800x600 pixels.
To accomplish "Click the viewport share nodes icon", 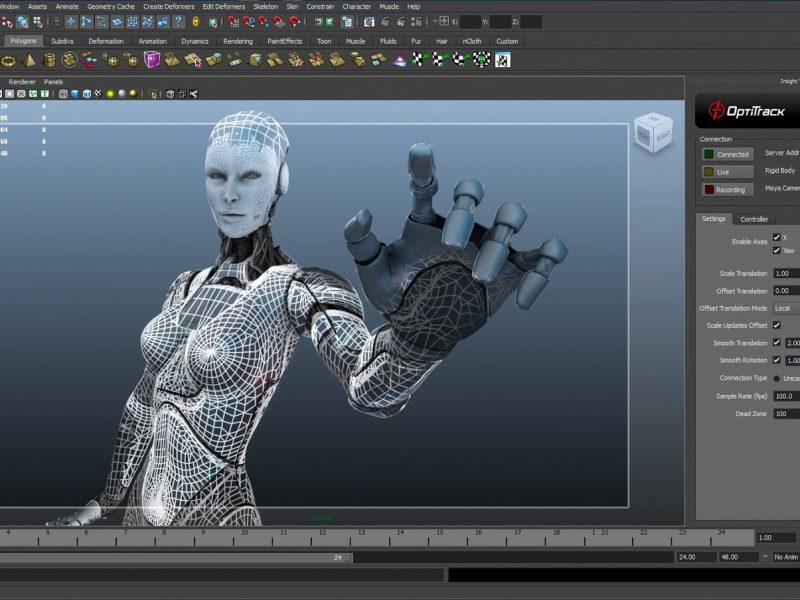I will tap(194, 94).
